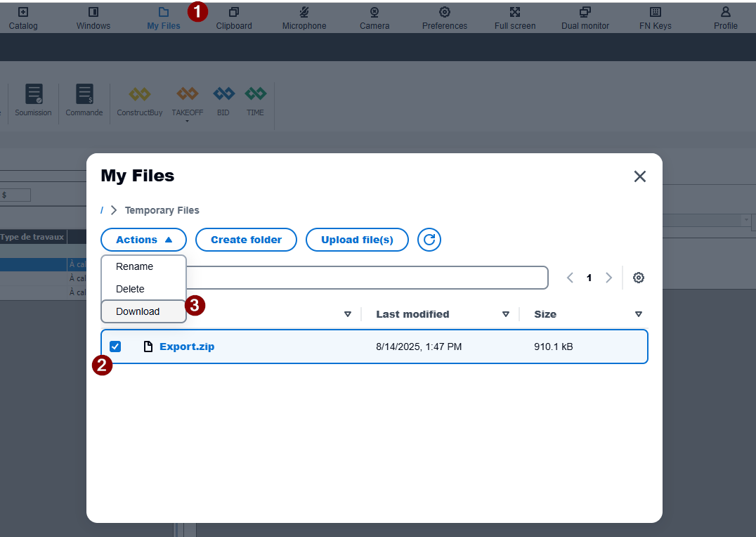Choose Delete from the Actions menu
This screenshot has height=537, width=756.
click(130, 289)
